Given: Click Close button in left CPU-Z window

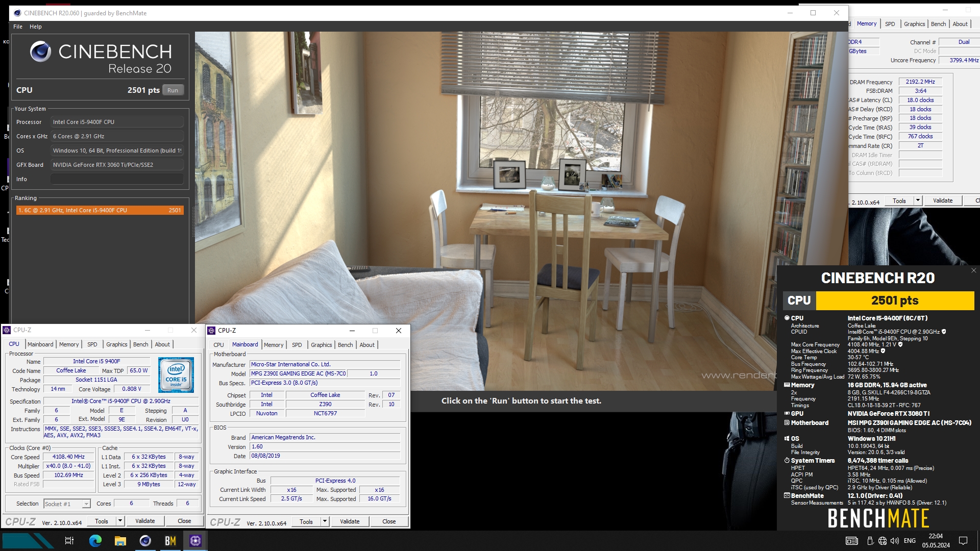Looking at the screenshot, I should pyautogui.click(x=184, y=521).
